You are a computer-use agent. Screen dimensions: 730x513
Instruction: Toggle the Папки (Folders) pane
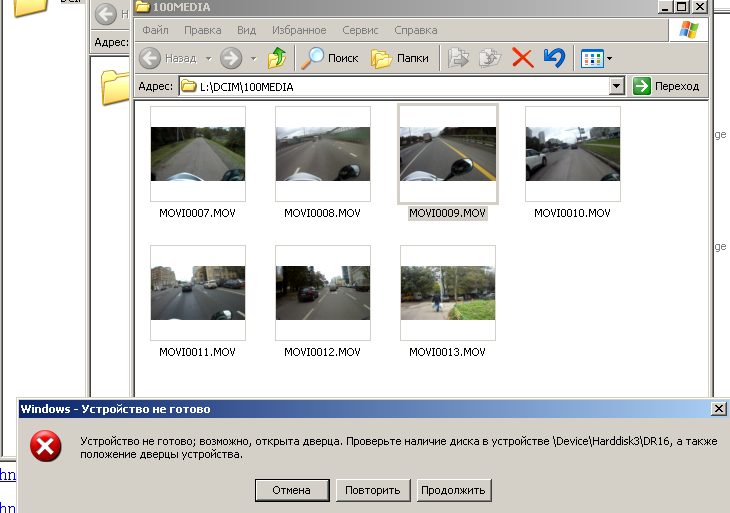[400, 58]
